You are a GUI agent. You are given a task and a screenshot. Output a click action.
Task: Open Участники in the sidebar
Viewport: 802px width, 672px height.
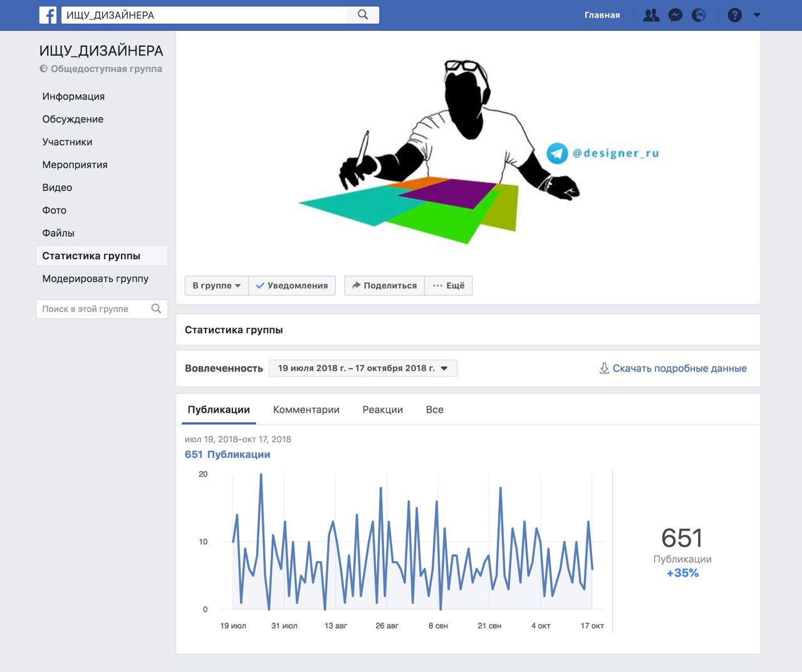pyautogui.click(x=67, y=142)
